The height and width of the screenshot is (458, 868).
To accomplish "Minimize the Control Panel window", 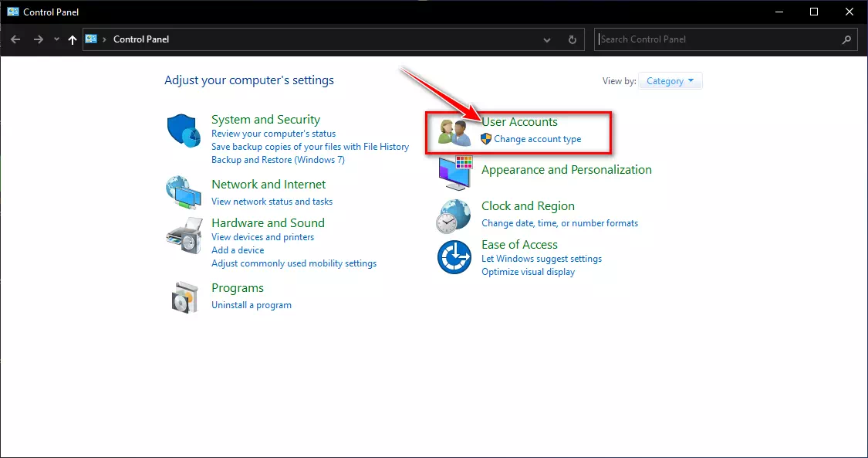I will 778,12.
